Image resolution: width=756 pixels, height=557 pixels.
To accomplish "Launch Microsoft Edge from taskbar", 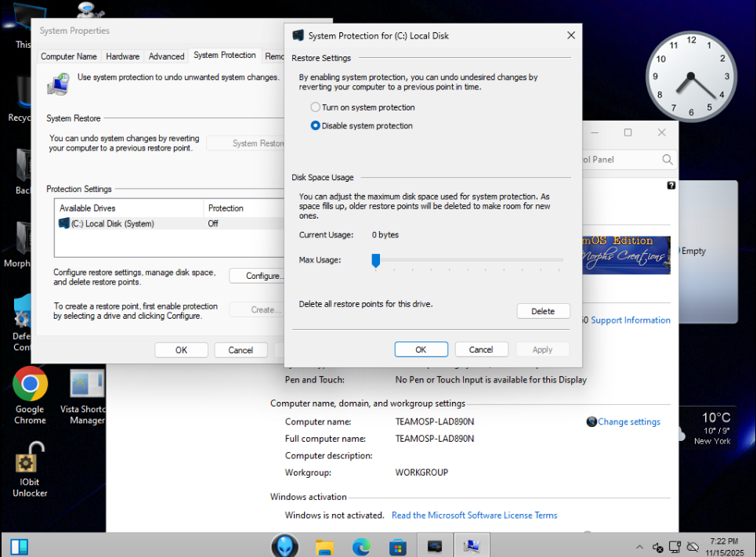I will click(x=361, y=546).
